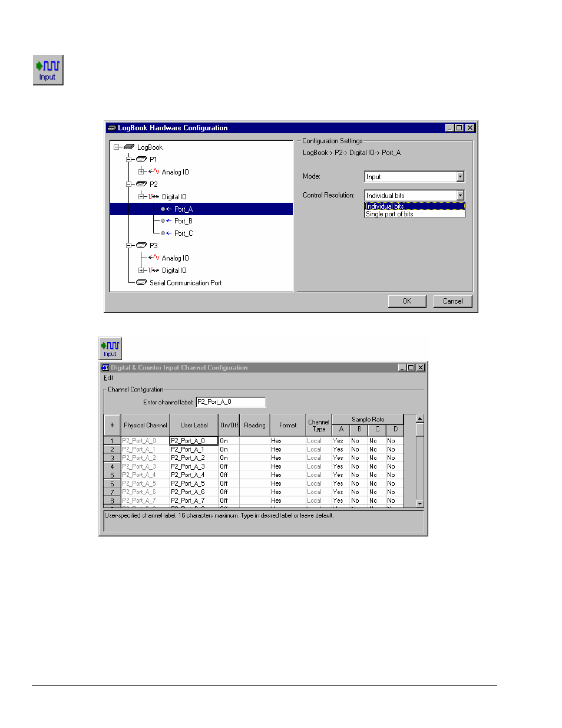The height and width of the screenshot is (728, 562).
Task: Click the Channel Type column header
Action: (x=319, y=425)
